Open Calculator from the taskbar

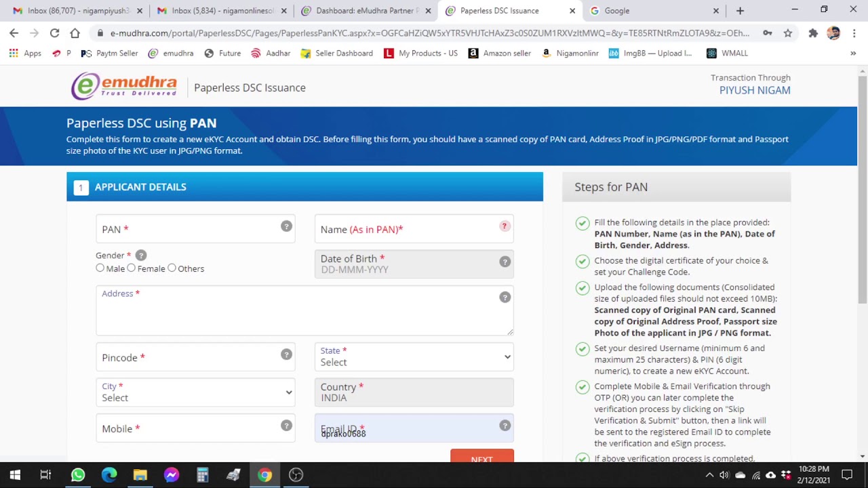[x=203, y=475]
